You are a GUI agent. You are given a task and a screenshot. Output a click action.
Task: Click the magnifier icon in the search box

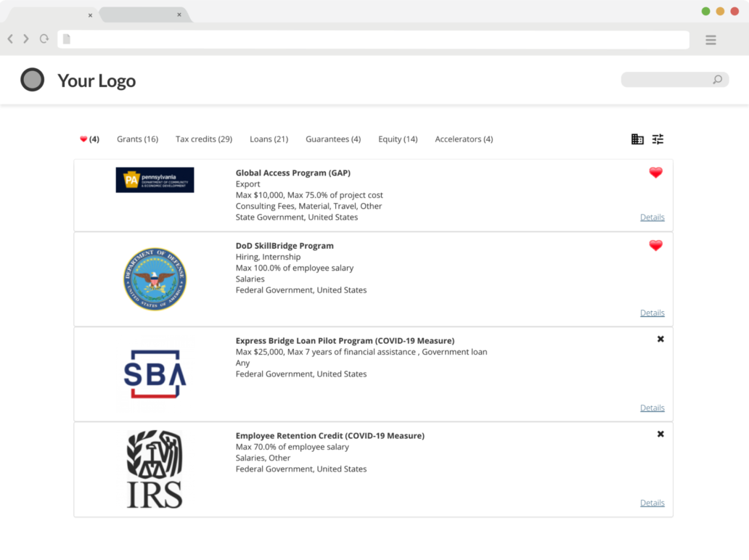717,80
